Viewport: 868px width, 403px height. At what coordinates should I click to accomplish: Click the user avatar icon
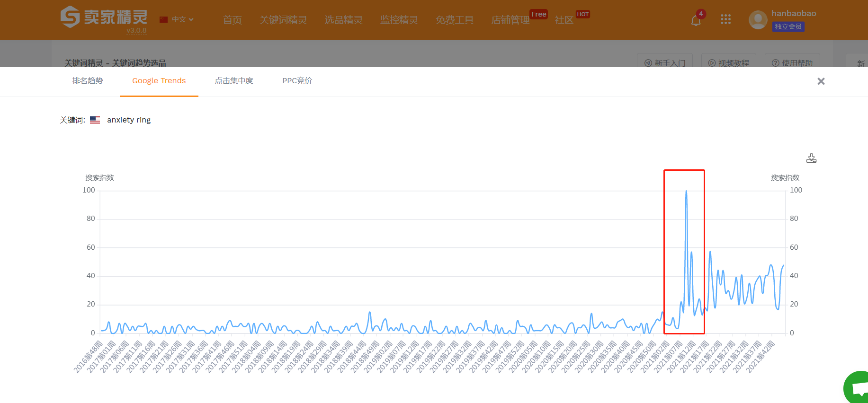click(758, 20)
